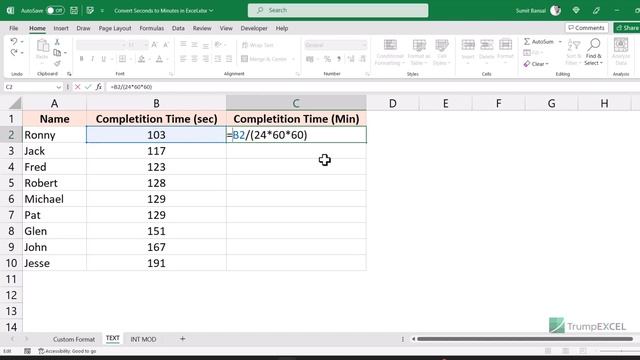Click in the formula bar text
This screenshot has width=640, height=360.
(131, 87)
